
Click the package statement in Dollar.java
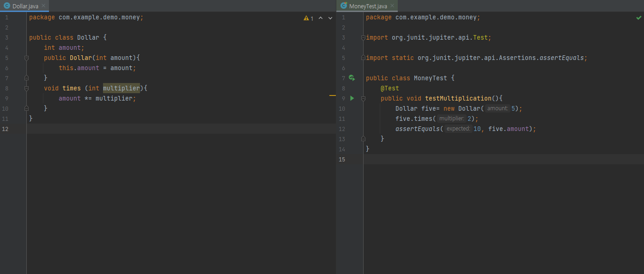click(86, 18)
